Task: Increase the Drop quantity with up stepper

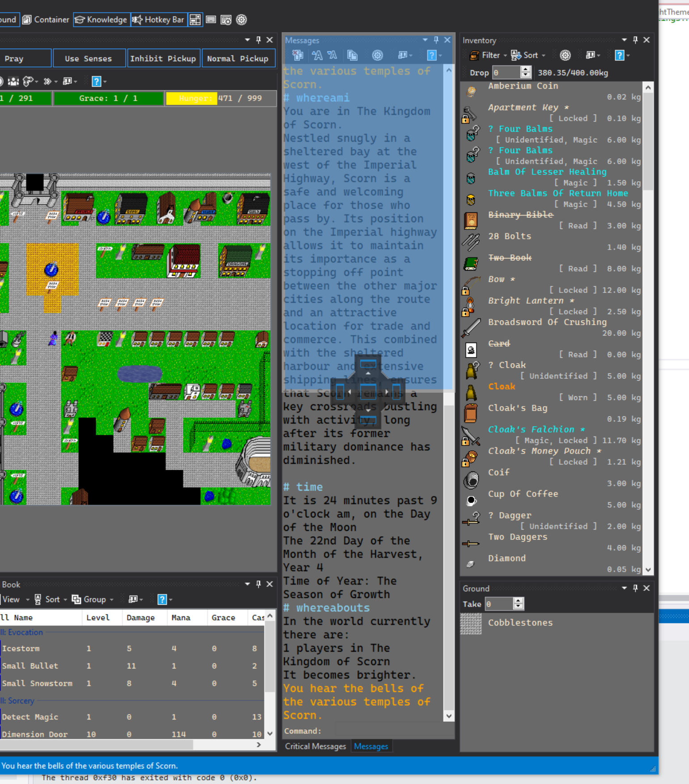Action: point(526,69)
